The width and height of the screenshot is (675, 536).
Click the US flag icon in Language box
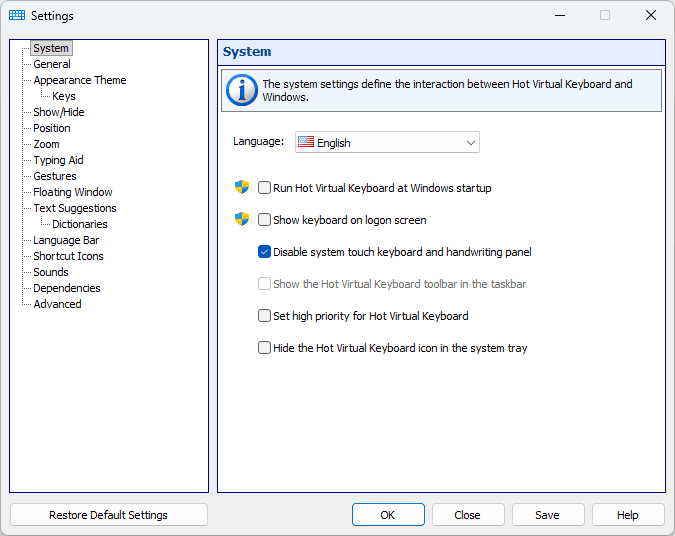point(306,142)
